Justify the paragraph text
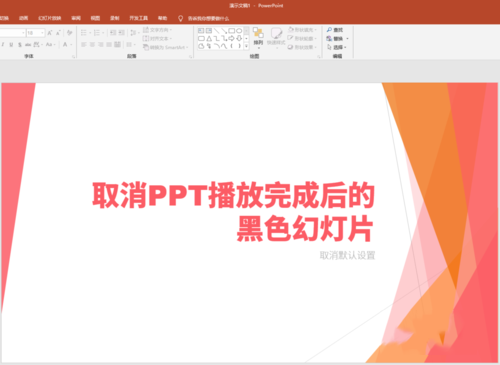 point(109,44)
